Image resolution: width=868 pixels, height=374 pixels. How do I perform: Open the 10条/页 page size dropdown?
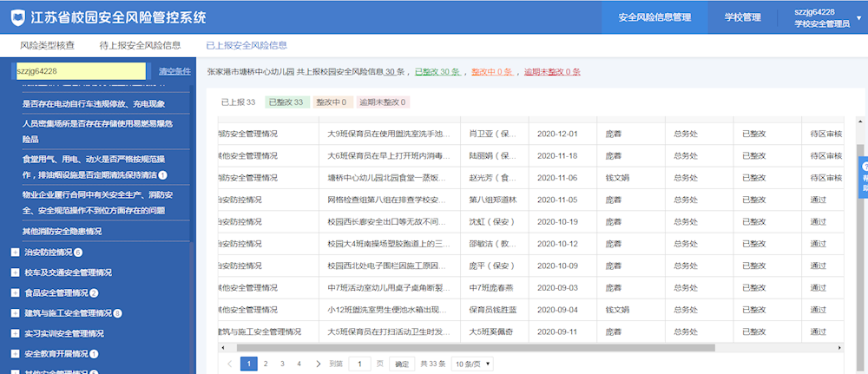pyautogui.click(x=472, y=364)
